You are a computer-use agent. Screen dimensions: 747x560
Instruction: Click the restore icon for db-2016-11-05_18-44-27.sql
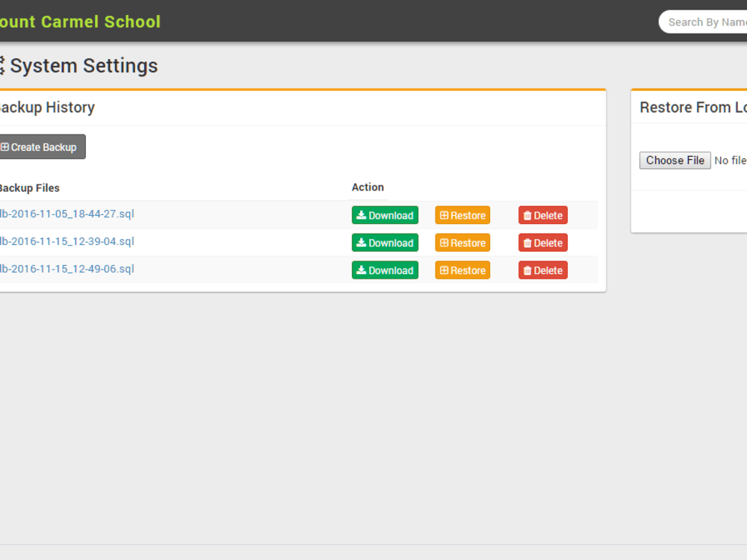click(x=443, y=215)
